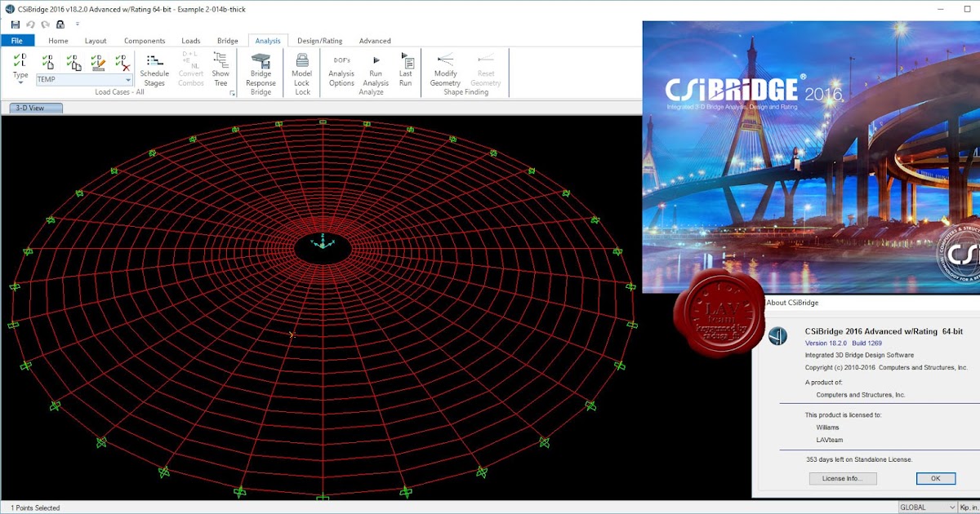Image resolution: width=980 pixels, height=514 pixels.
Task: Click the Undo arrow in quick access toolbar
Action: pyautogui.click(x=30, y=24)
